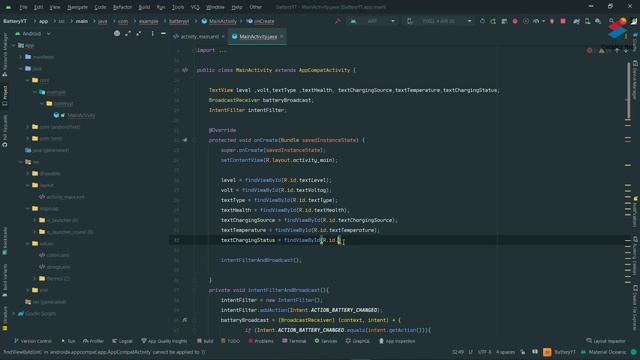This screenshot has width=640, height=360.
Task: Hide the Project tool window
Action: tap(163, 33)
